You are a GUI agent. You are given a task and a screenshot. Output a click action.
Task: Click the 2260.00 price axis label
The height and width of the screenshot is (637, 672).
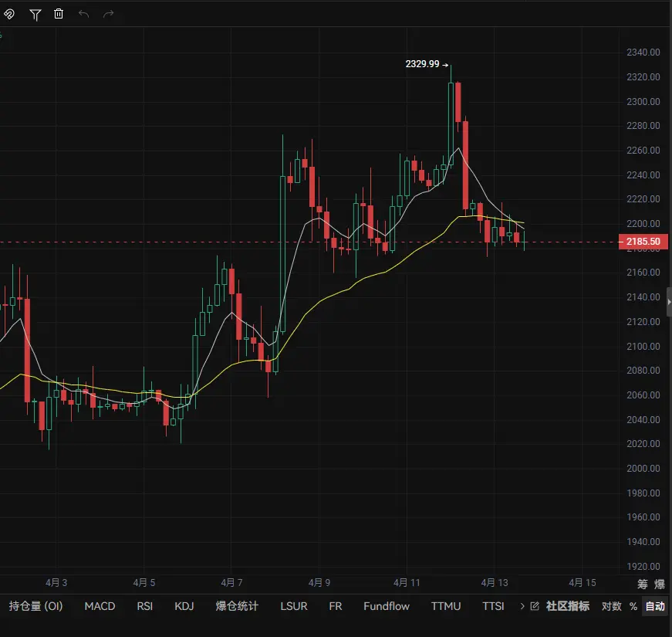pos(643,150)
